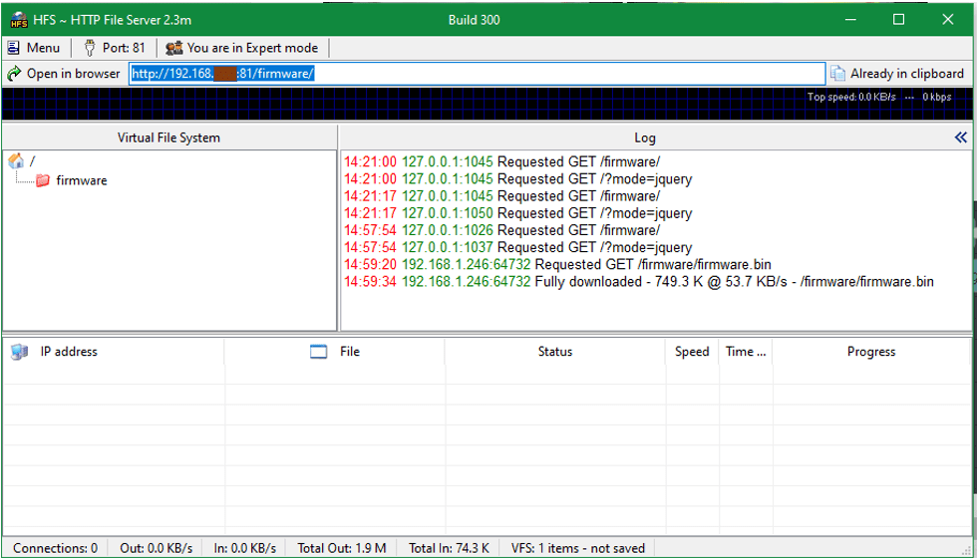Select the firmware tree item label
This screenshot has width=977, height=560.
pos(81,180)
